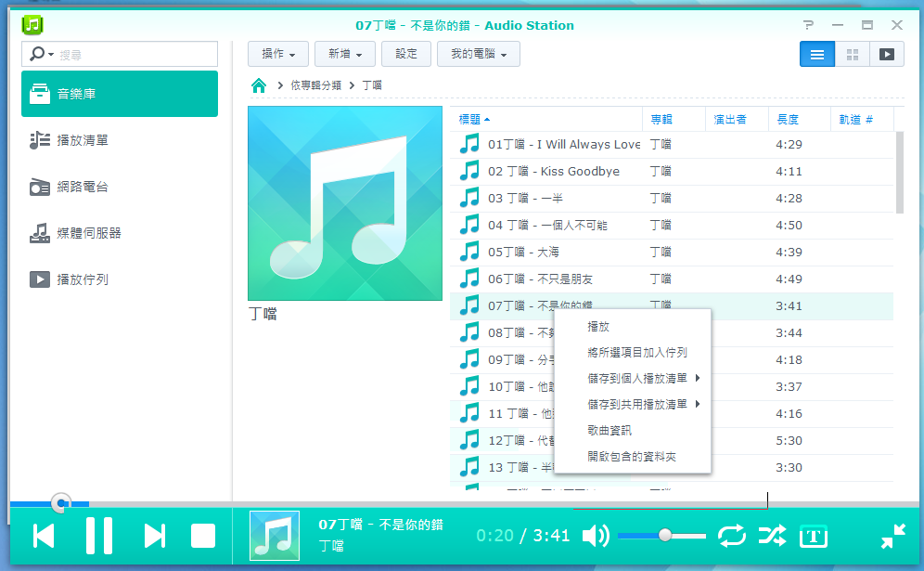Toggle shuffle mode
This screenshot has width=924, height=571.
[x=772, y=537]
